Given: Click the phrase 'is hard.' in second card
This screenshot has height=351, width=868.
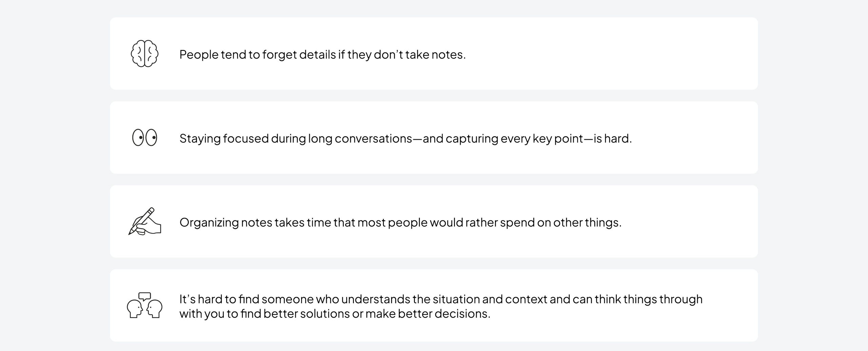Looking at the screenshot, I should click(613, 138).
